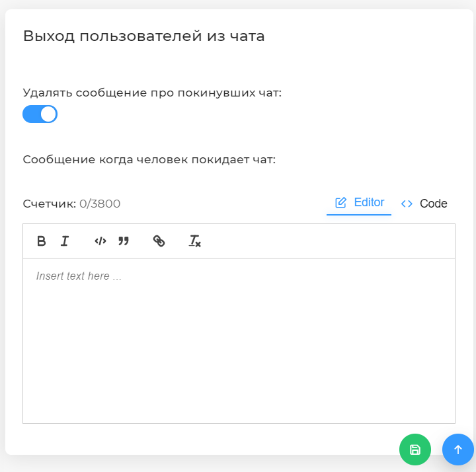This screenshot has height=472, width=476.
Task: Clear text formatting with the Tx icon
Action: pyautogui.click(x=194, y=241)
